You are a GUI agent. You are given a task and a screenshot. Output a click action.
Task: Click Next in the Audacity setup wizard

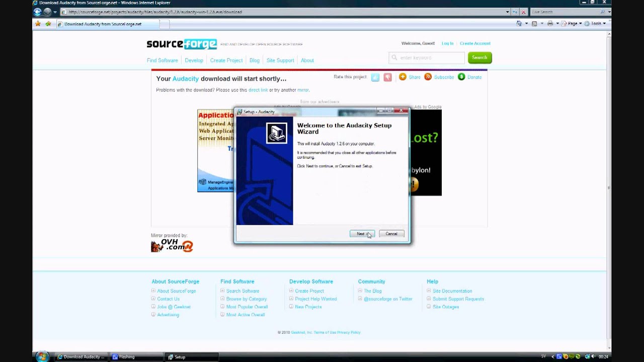(362, 234)
